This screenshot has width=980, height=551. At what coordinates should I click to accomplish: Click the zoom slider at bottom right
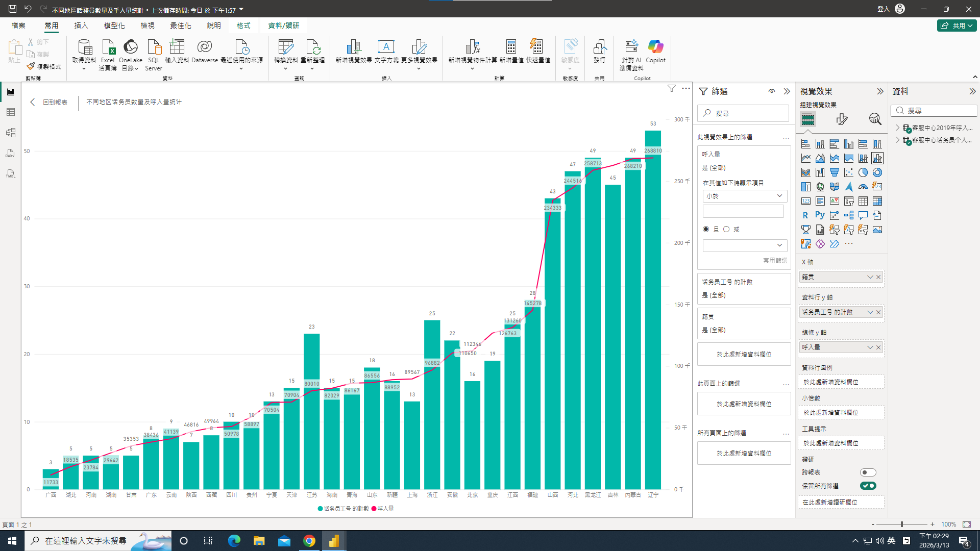[902, 524]
